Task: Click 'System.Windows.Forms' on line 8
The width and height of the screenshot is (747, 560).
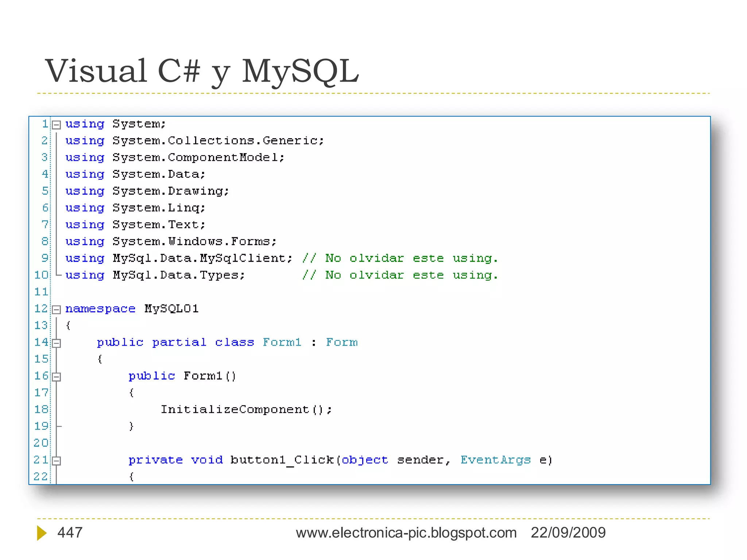Action: click(x=192, y=241)
